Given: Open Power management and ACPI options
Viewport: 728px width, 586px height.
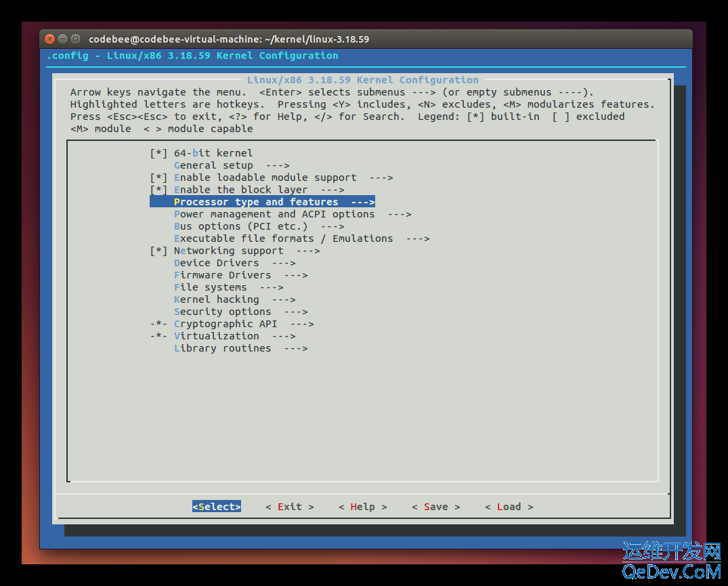Looking at the screenshot, I should click(293, 214).
